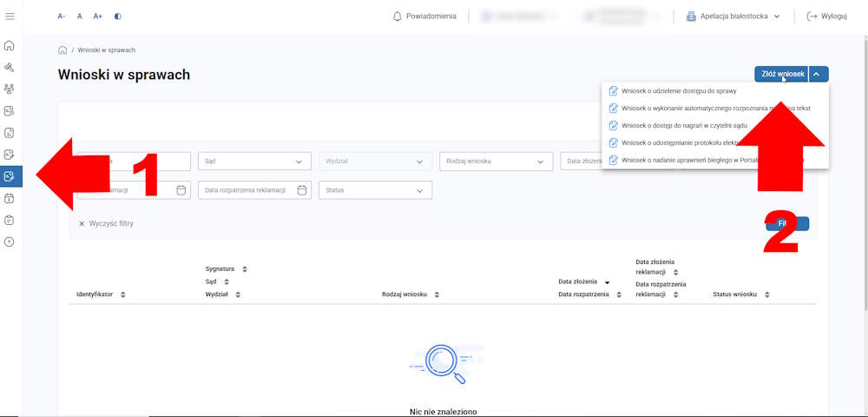The width and height of the screenshot is (868, 417).
Task: Open the clipboard icon in the sidebar
Action: click(x=10, y=220)
